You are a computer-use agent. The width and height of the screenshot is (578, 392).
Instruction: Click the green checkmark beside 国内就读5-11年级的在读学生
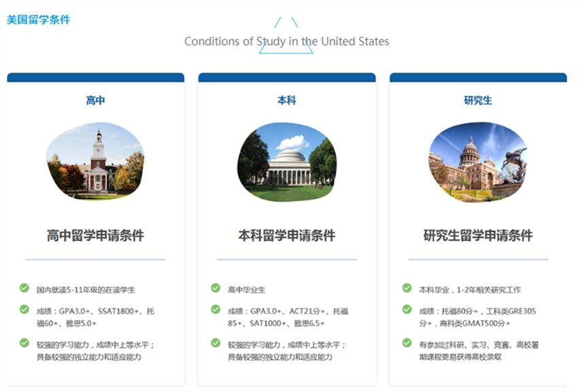click(24, 288)
